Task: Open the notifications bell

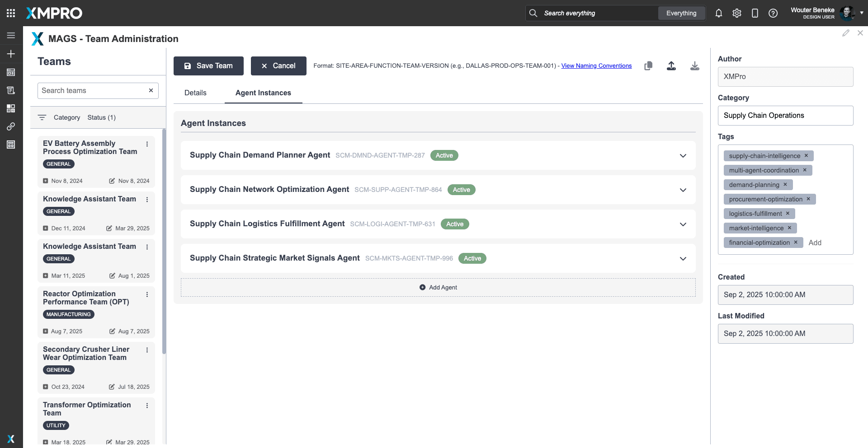Action: 718,13
